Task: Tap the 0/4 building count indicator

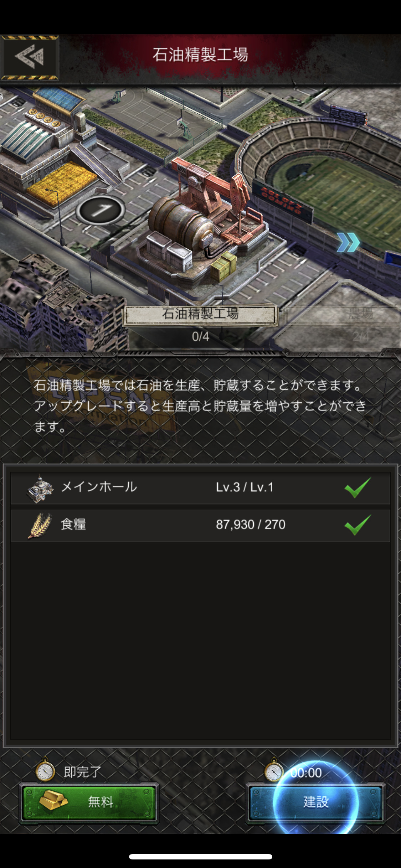Action: (x=200, y=336)
